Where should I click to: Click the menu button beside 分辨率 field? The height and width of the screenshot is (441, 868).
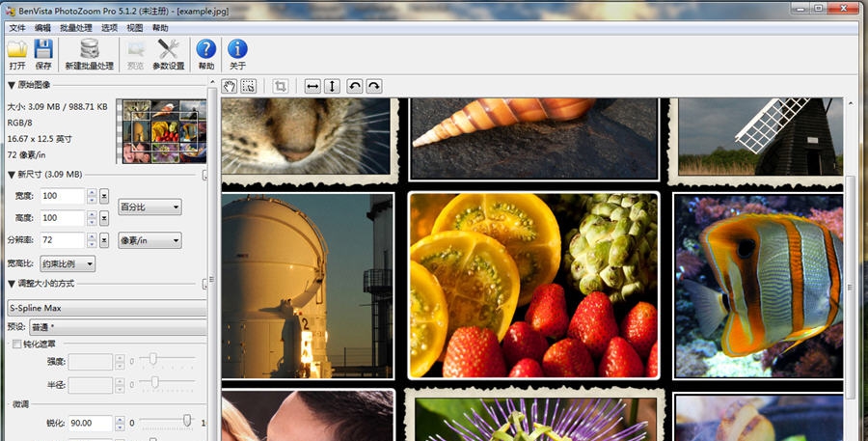[x=104, y=240]
